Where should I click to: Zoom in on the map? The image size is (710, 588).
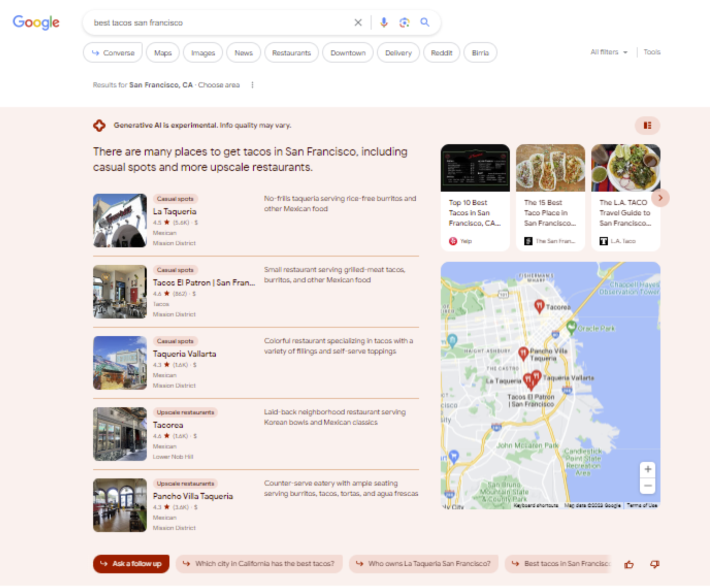point(647,469)
